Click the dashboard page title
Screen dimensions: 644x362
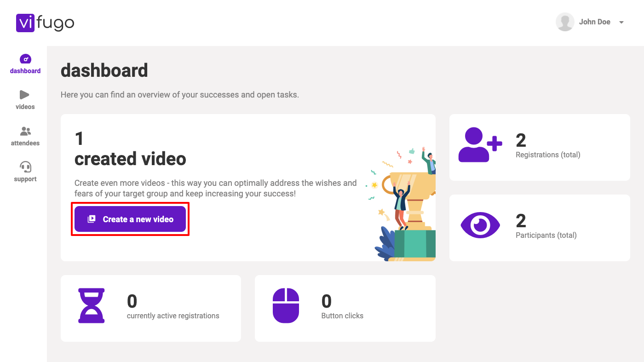tap(104, 70)
